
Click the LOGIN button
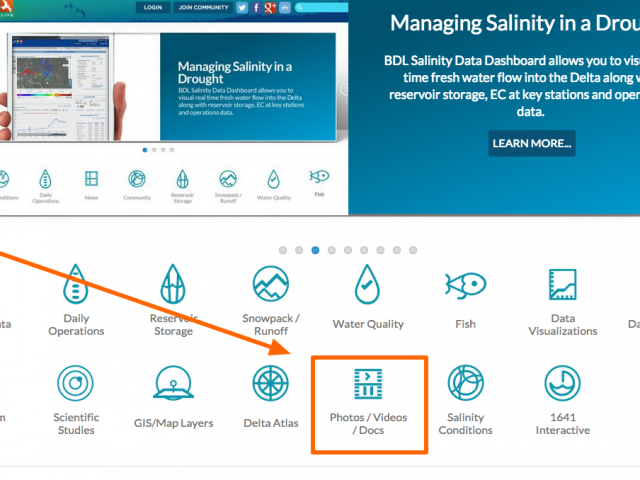pyautogui.click(x=153, y=7)
